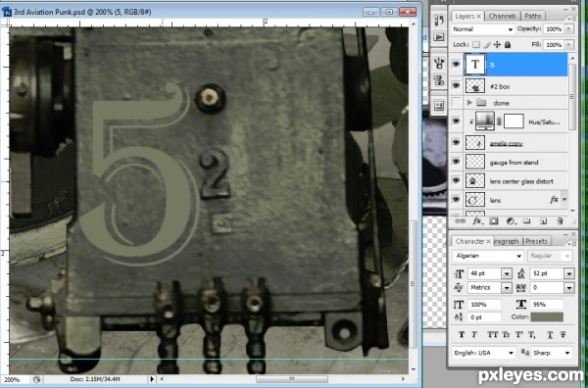Screen dimensions: 588x388
Task: Open the Layers panel flyout menu
Action: [571, 19]
